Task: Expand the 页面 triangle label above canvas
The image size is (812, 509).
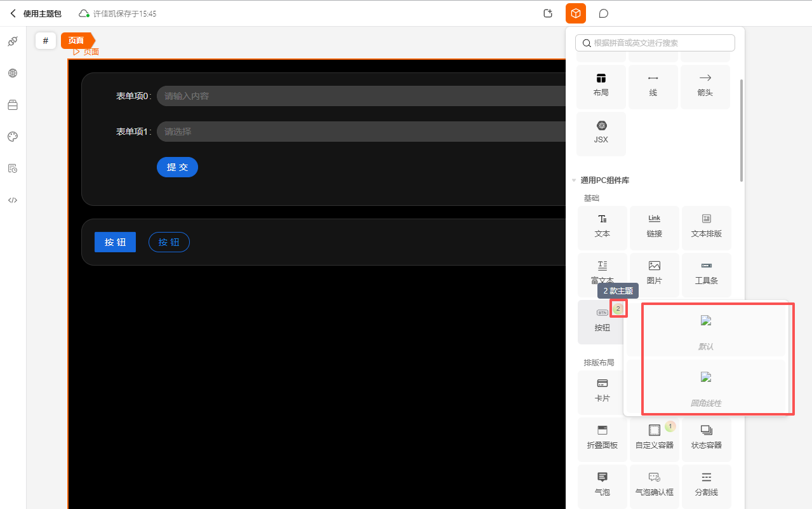Action: [77, 52]
